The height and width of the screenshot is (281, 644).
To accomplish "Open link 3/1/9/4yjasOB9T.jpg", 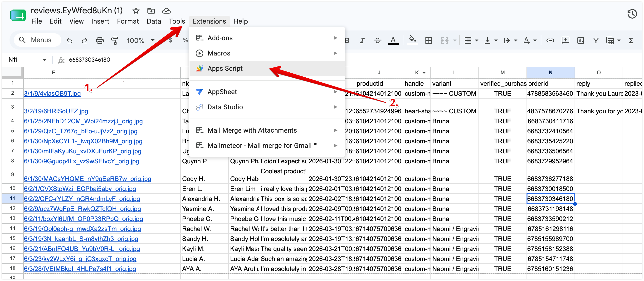I will point(52,94).
